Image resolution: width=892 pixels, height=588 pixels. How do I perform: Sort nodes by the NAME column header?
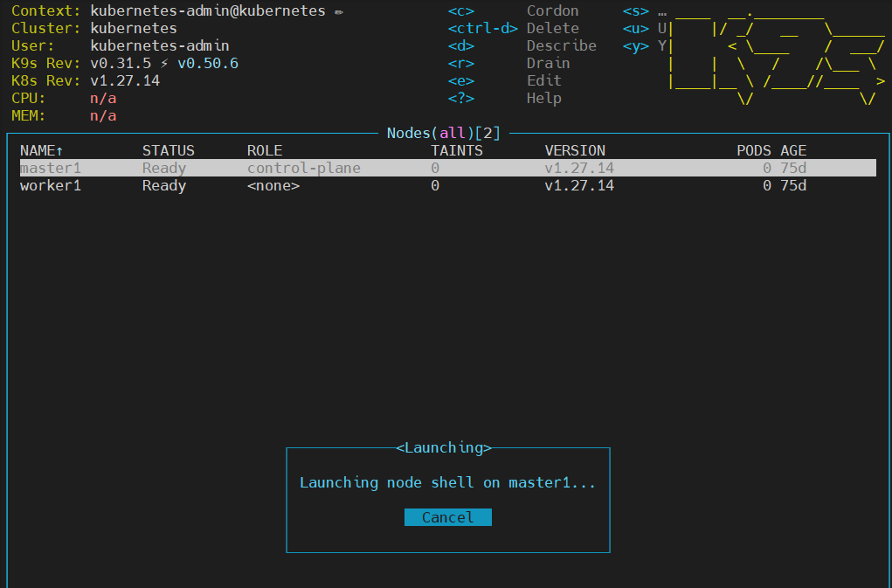coord(41,150)
